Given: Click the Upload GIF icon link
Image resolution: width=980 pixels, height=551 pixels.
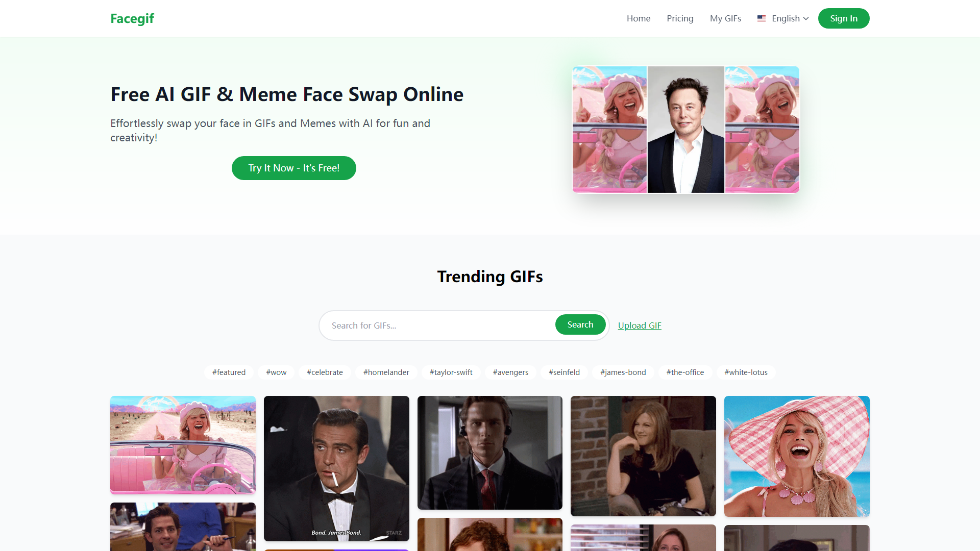Looking at the screenshot, I should 640,325.
